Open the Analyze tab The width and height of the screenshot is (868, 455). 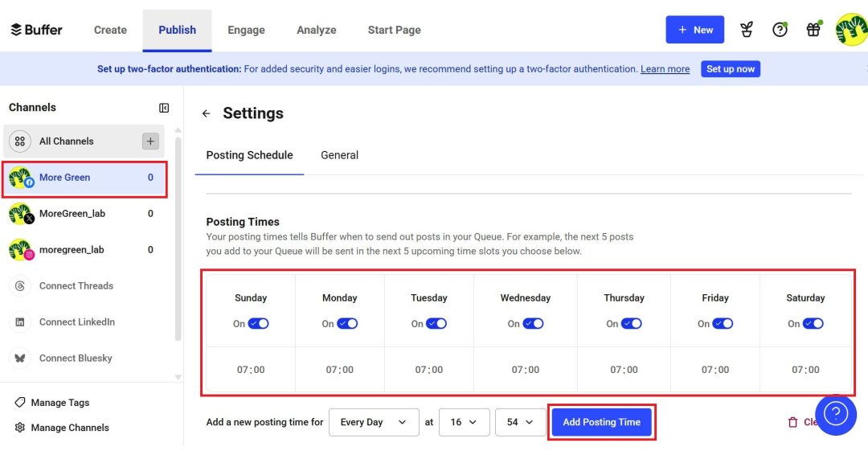point(316,30)
